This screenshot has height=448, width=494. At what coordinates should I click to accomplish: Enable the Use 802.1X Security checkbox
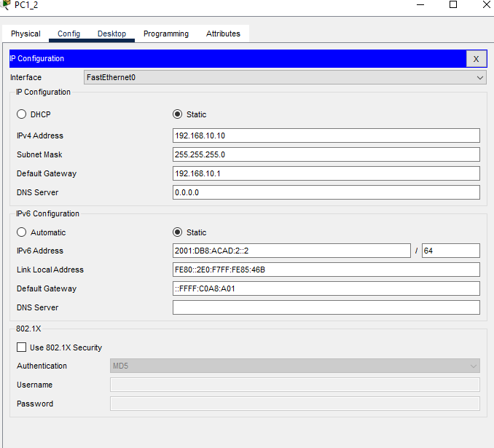[21, 347]
